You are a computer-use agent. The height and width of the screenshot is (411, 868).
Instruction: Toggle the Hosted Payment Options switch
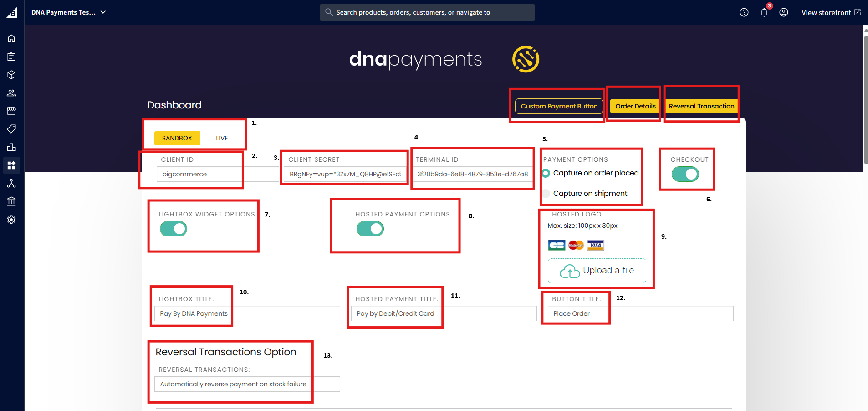[370, 229]
